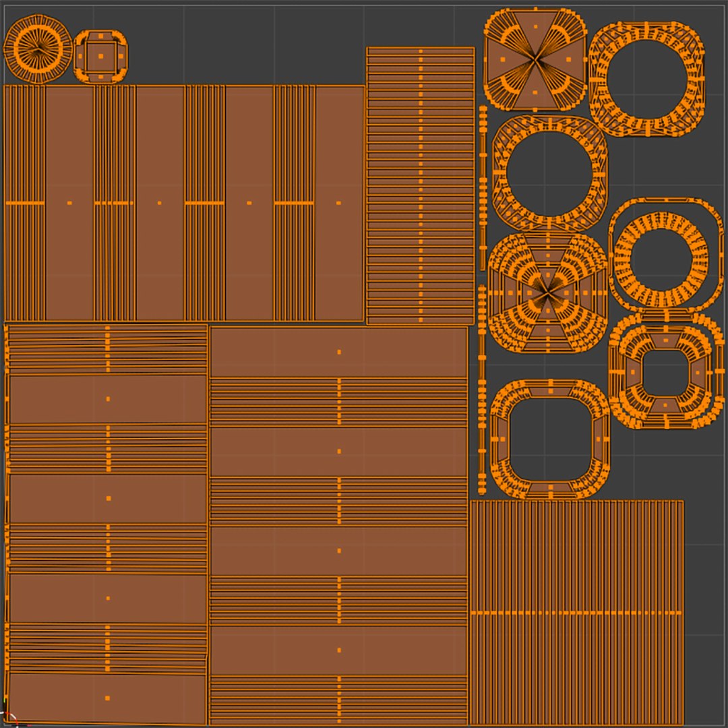Select the tall horizontally striped island at top center
Viewport: 728px width, 728px height.
pos(421,186)
